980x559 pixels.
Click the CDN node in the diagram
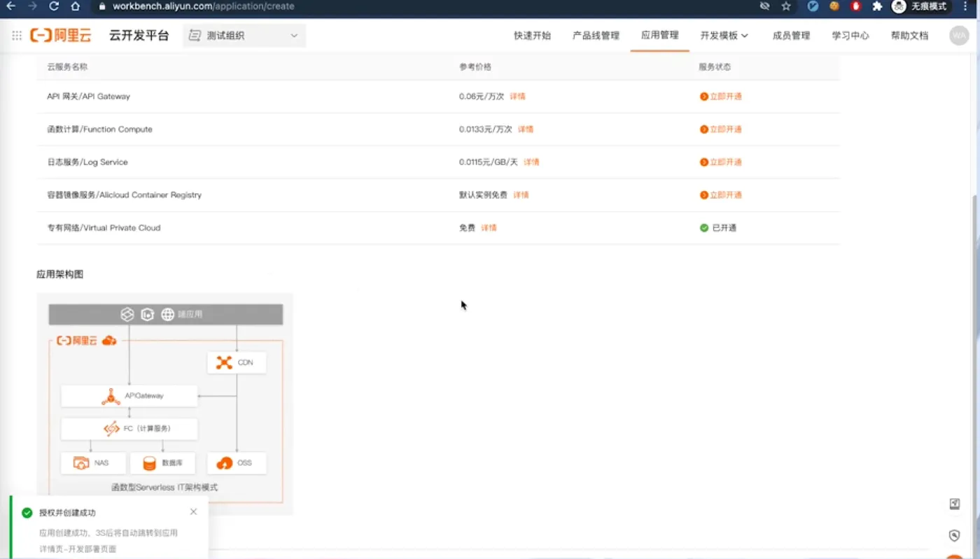point(237,362)
